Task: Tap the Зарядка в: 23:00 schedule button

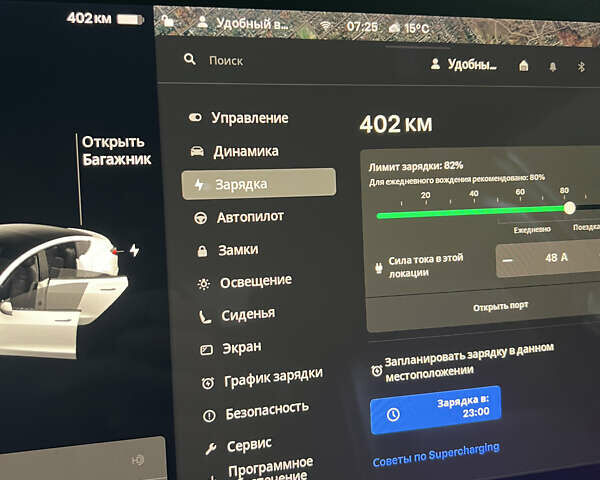Action: [435, 410]
